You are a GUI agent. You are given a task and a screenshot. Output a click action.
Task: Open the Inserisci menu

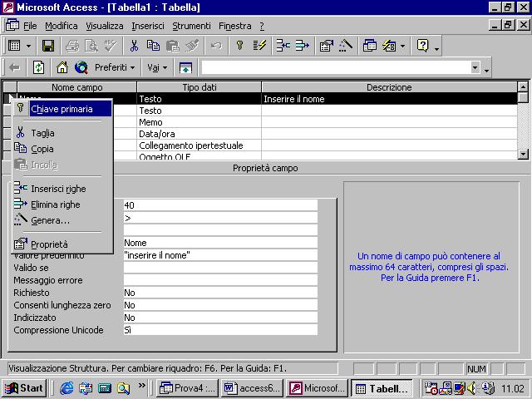(x=148, y=26)
